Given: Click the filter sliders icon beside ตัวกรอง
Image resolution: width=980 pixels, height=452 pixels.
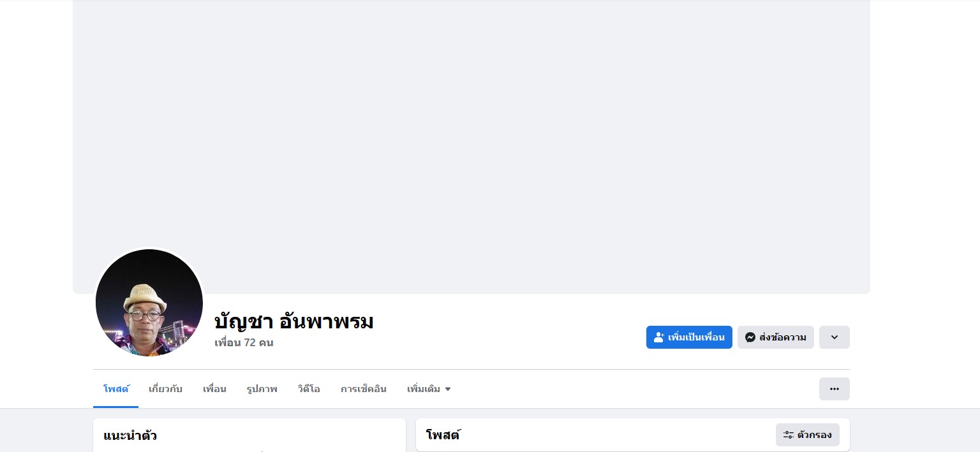Looking at the screenshot, I should pyautogui.click(x=789, y=435).
